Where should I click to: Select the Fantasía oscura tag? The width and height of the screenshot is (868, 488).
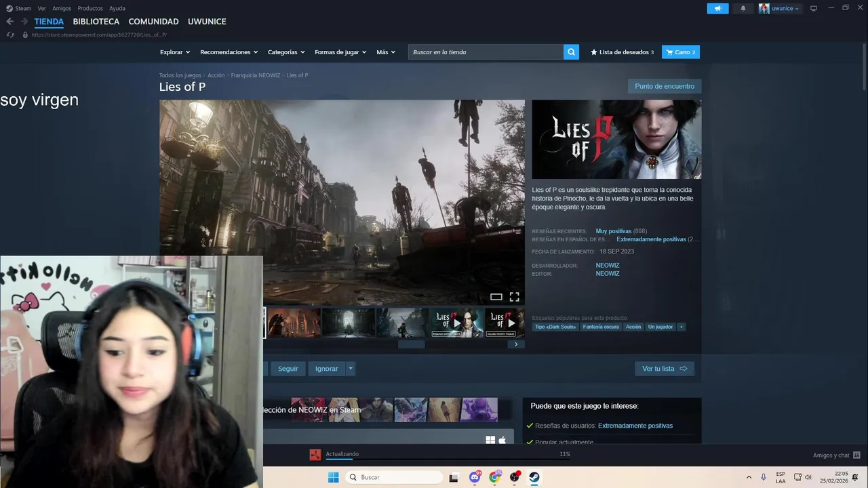[601, 327]
